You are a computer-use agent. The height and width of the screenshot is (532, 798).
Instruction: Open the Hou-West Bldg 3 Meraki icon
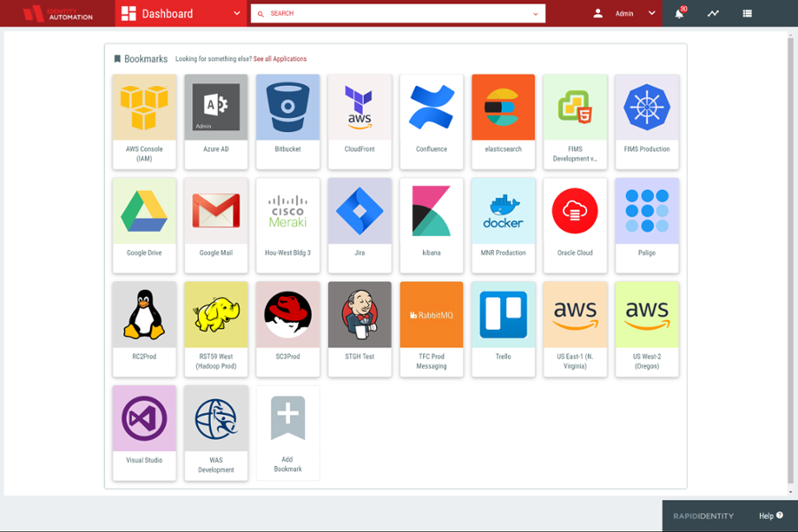pyautogui.click(x=287, y=211)
